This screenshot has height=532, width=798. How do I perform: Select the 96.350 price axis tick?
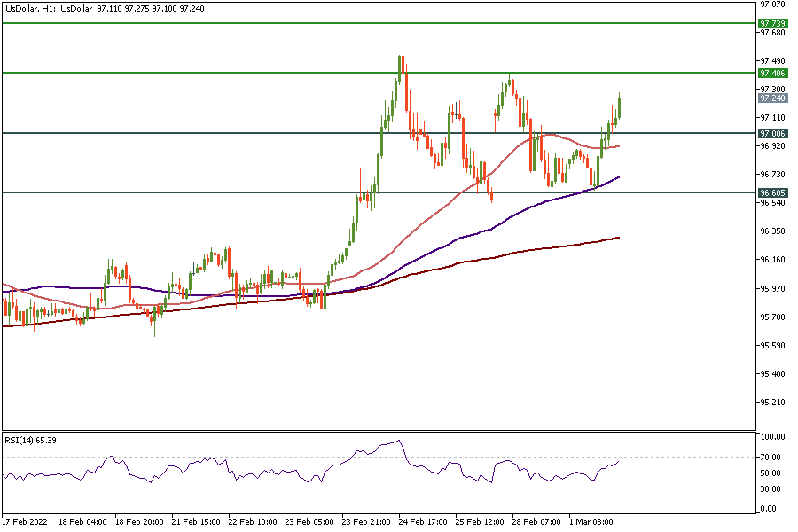point(772,231)
